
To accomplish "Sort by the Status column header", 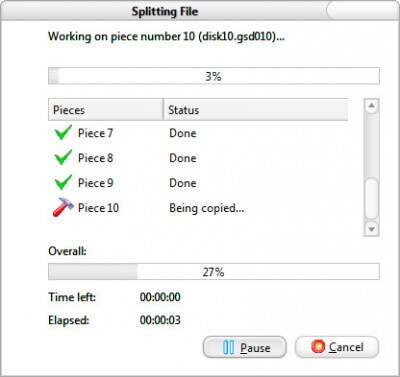I will point(256,109).
